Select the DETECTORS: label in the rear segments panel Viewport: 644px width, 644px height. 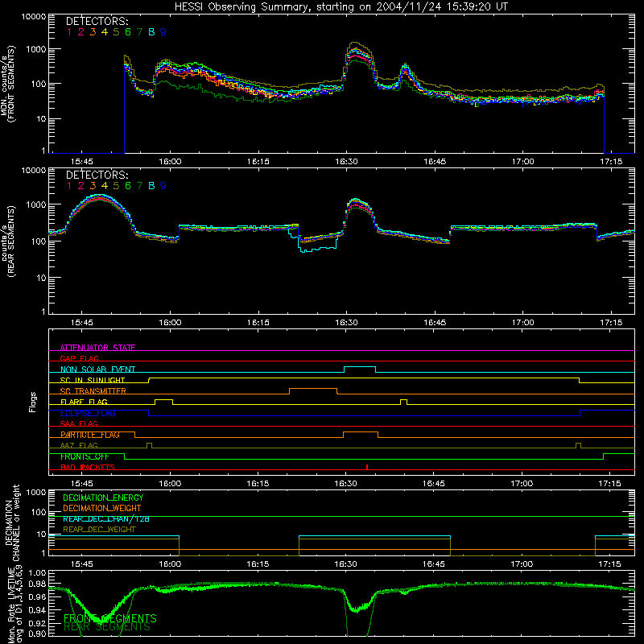[x=97, y=175]
